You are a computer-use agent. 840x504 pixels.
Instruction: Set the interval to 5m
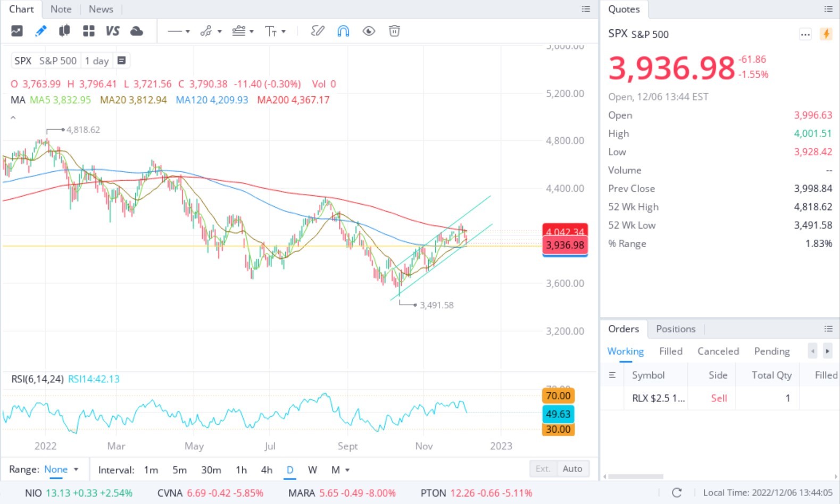(x=180, y=470)
